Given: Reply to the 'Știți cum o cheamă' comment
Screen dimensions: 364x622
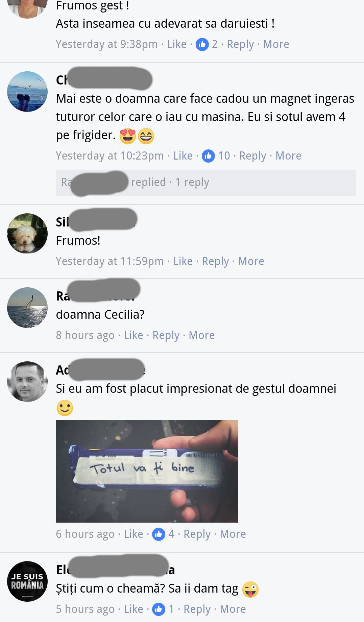Looking at the screenshot, I should coord(197,609).
